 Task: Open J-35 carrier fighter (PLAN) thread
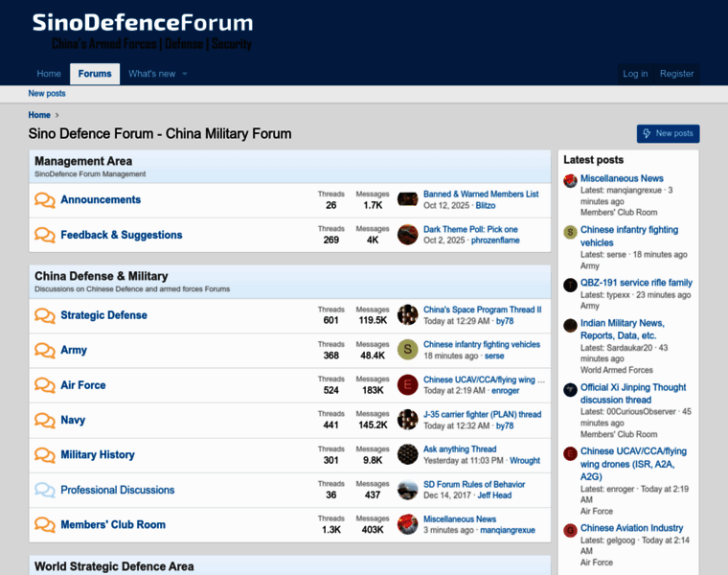[483, 414]
